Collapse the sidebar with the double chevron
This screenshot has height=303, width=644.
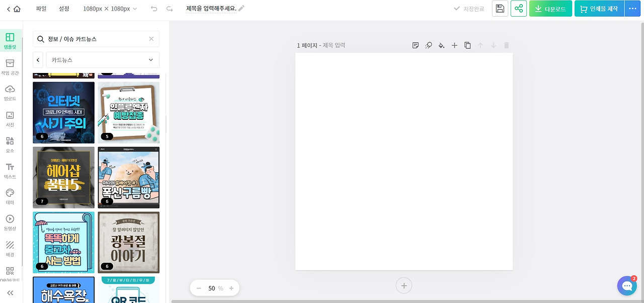[x=10, y=293]
